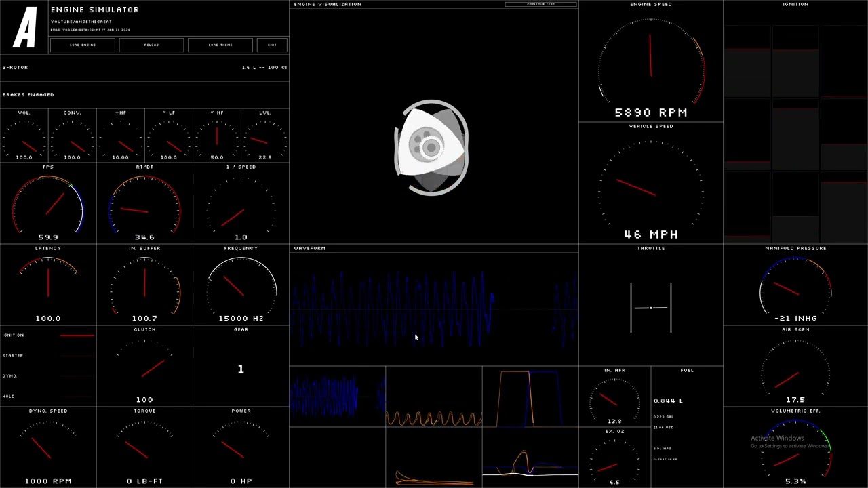
Task: Click the "0 LB-FT" torque readout
Action: click(x=144, y=481)
